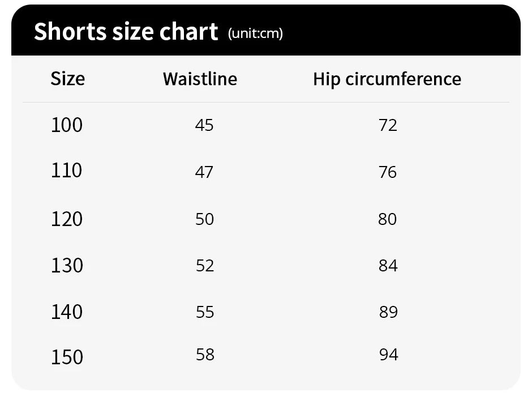Click the Hip circumference column header
This screenshot has width=532, height=396.
pyautogui.click(x=387, y=79)
